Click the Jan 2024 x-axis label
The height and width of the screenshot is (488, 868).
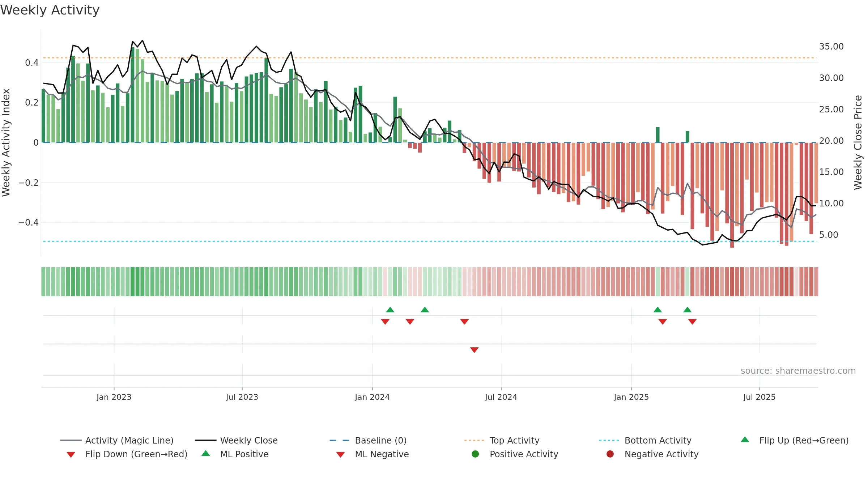coord(372,397)
